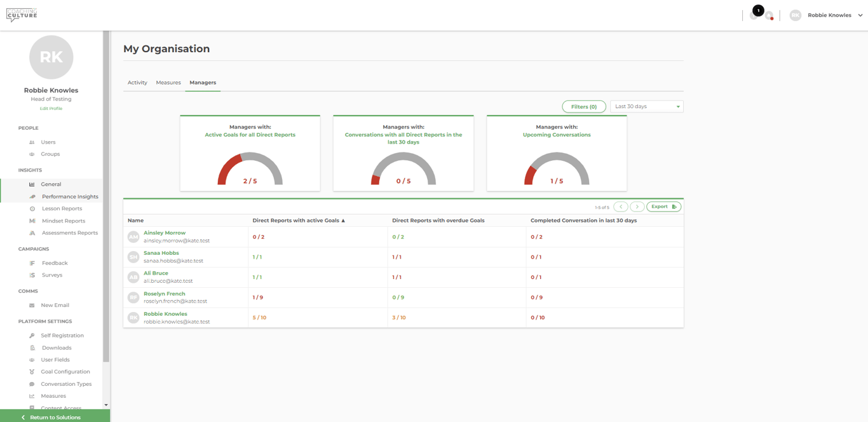The image size is (868, 422).
Task: Click the Name column header
Action: click(x=135, y=221)
